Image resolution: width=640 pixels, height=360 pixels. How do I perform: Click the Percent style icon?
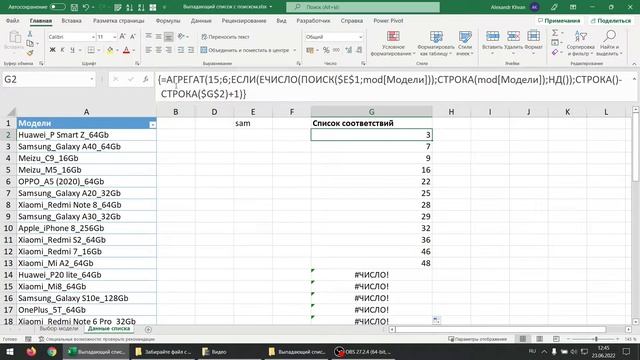[326, 50]
